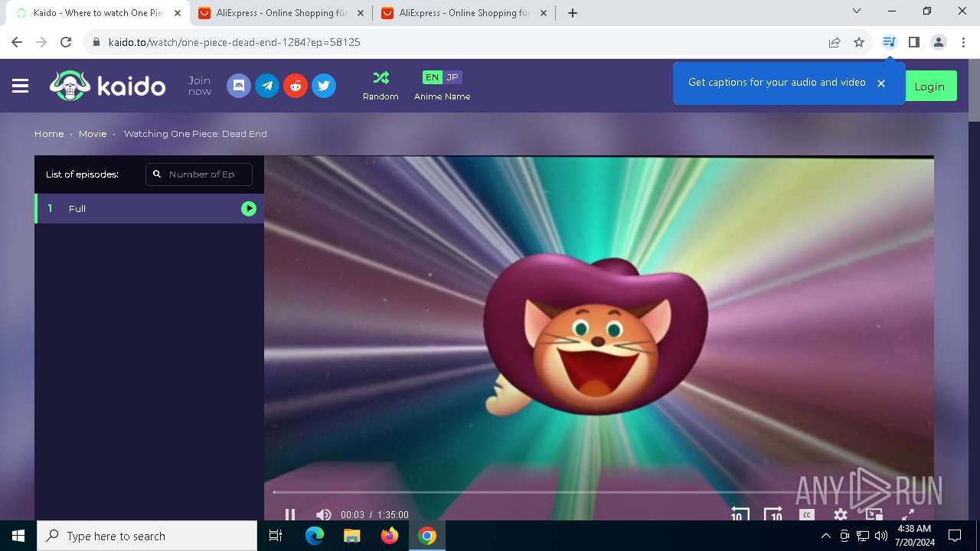Click the Kaido logo
This screenshot has height=551, width=980.
[107, 86]
